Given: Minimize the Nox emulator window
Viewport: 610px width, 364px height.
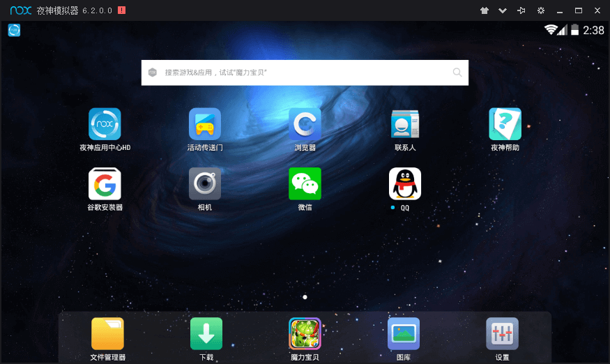Looking at the screenshot, I should tap(560, 11).
